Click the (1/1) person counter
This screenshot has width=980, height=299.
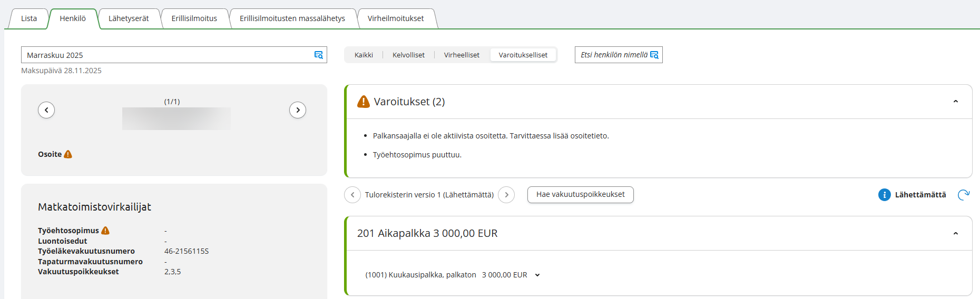click(x=172, y=102)
